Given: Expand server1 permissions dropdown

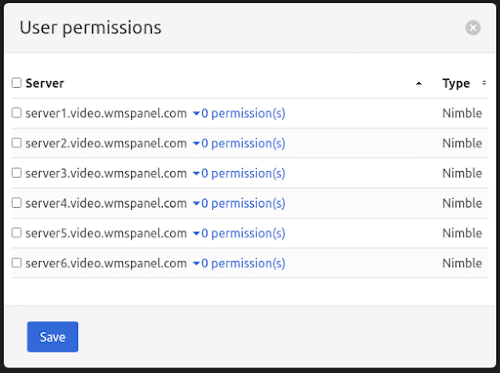Looking at the screenshot, I should [239, 113].
